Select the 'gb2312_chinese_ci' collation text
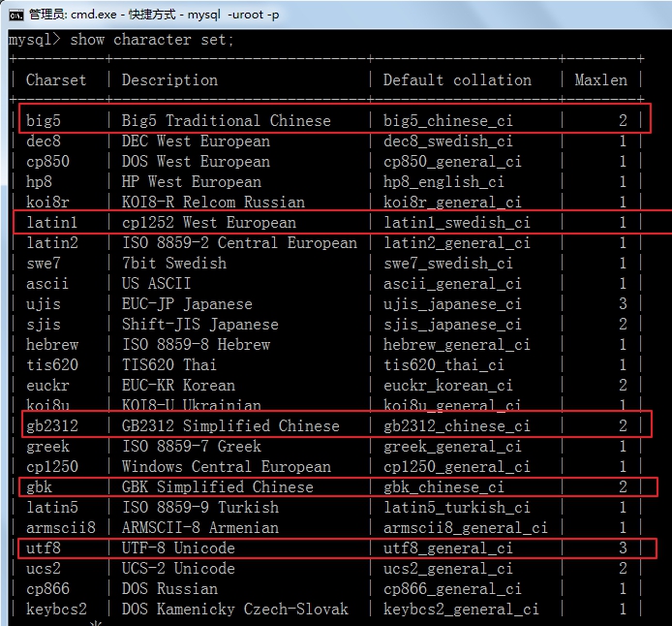The image size is (672, 626). (457, 426)
